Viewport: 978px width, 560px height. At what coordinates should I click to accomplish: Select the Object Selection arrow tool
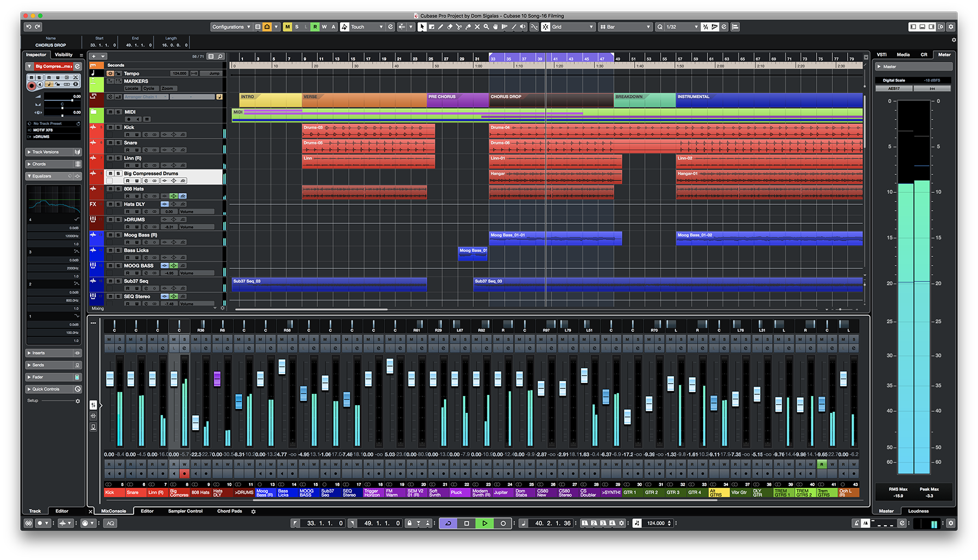click(x=422, y=27)
